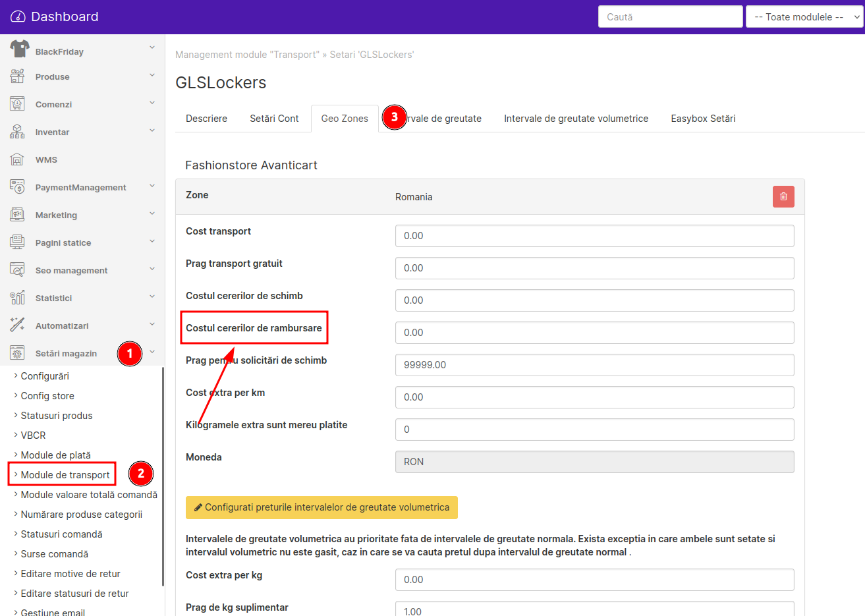Open Surse comandă in the sidebar
This screenshot has height=616, width=865.
[x=55, y=554]
